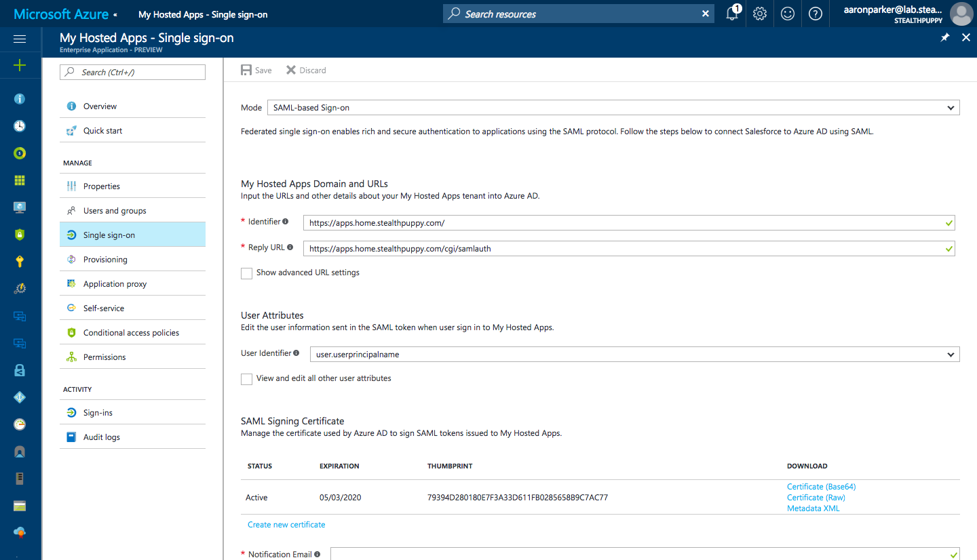Open the credit card Billing icon in favorites bar

(20, 506)
